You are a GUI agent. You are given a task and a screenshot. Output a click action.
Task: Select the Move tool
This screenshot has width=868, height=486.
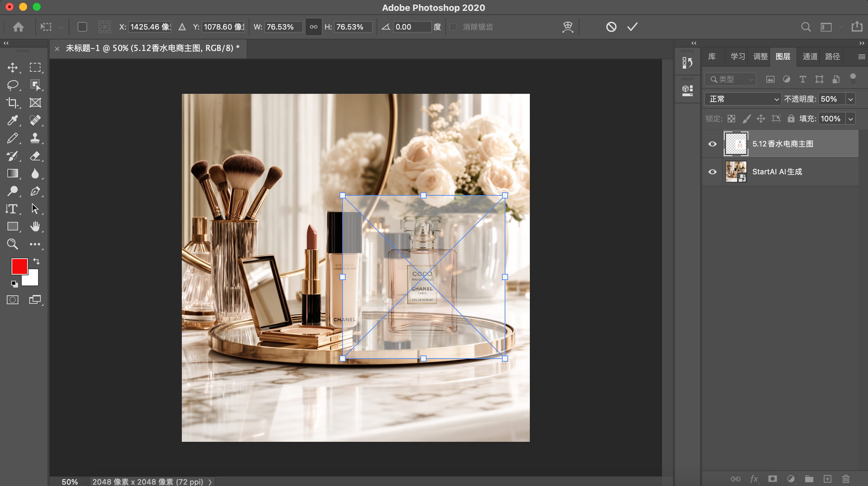click(13, 67)
